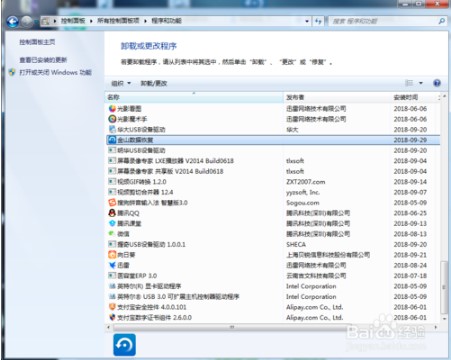Select the ERP 3.0 program row
This screenshot has width=451, height=360.
pos(273,276)
